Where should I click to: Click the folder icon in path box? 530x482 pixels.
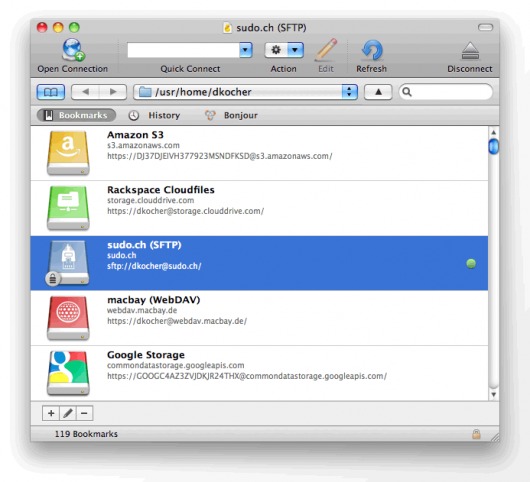click(x=145, y=92)
